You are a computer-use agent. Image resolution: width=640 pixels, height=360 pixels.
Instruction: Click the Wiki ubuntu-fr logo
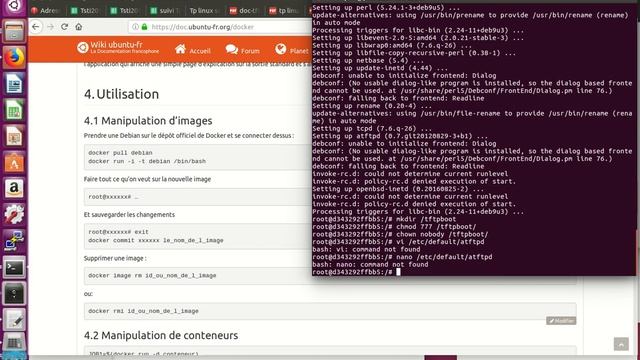(83, 48)
